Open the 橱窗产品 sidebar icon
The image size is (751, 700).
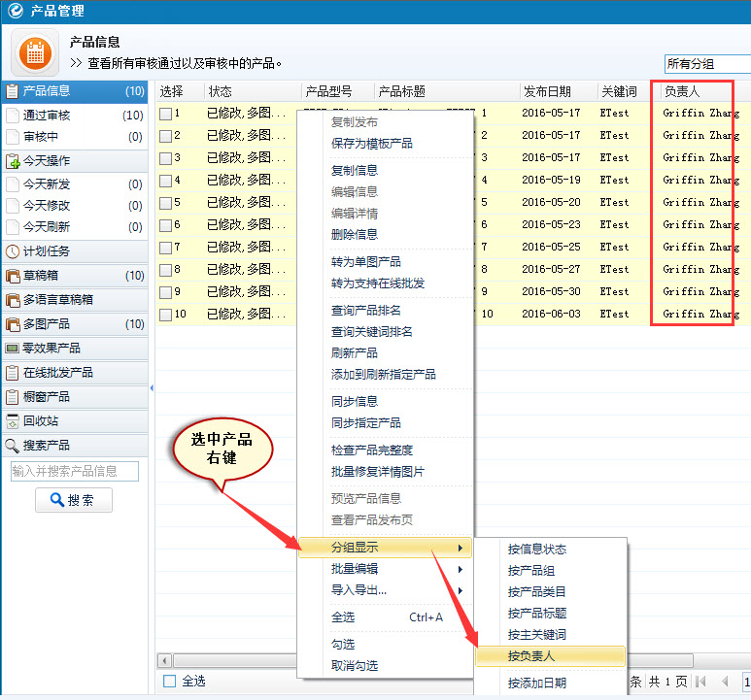click(13, 397)
